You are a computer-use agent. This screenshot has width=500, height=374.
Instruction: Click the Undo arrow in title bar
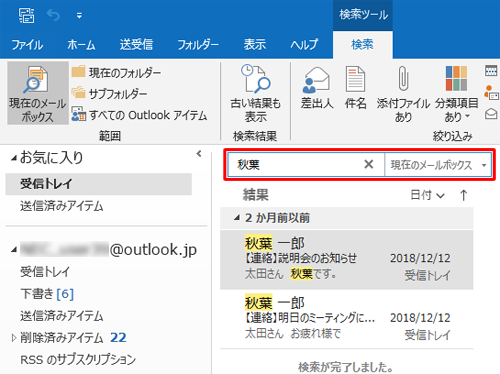pyautogui.click(x=53, y=15)
